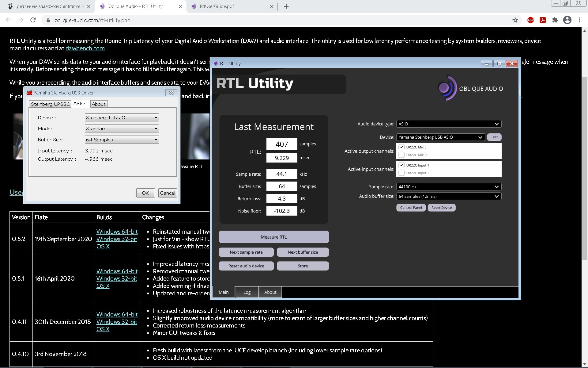
Task: Open a new browser tab with plus icon
Action: click(286, 6)
